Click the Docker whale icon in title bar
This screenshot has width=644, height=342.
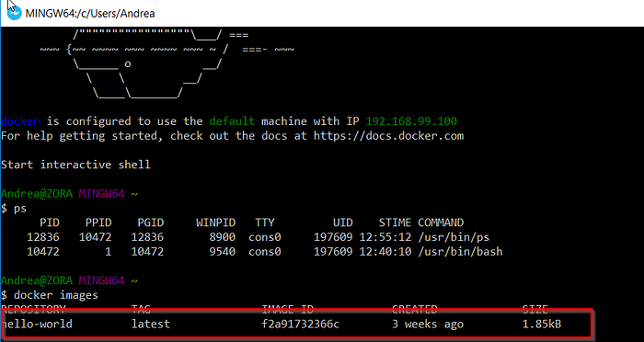[x=15, y=13]
